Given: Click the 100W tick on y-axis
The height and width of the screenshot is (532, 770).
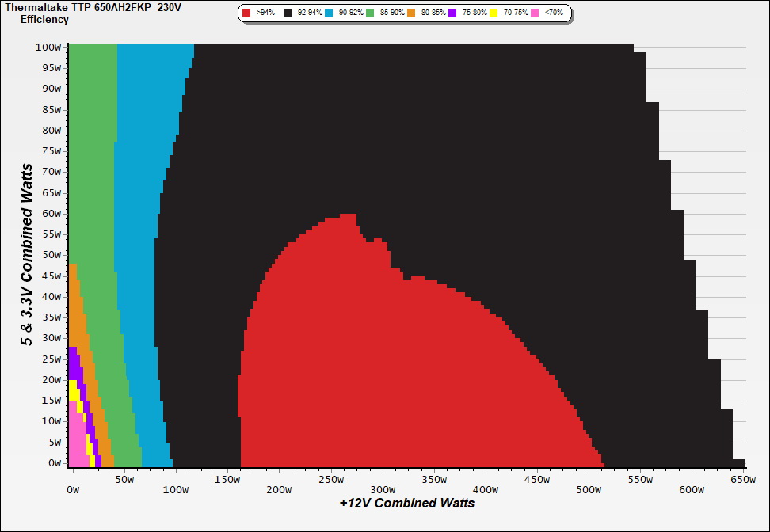Looking at the screenshot, I should (x=49, y=47).
